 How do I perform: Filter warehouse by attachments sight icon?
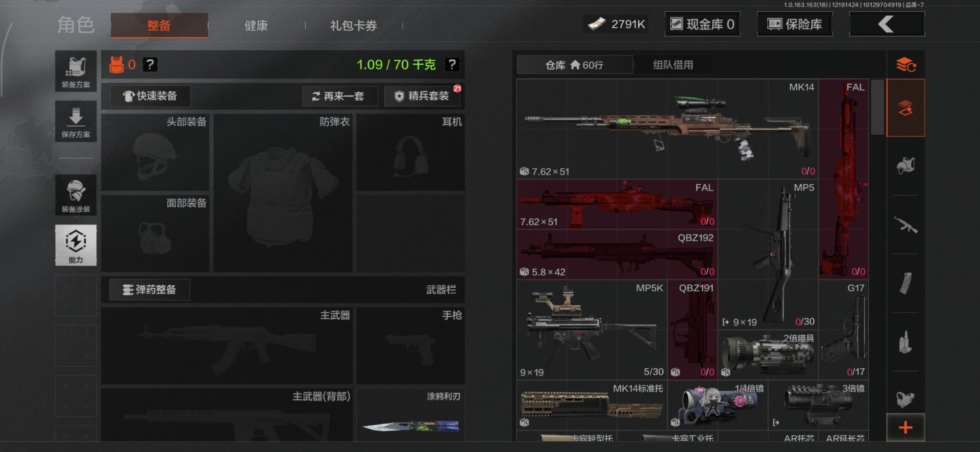pyautogui.click(x=905, y=398)
